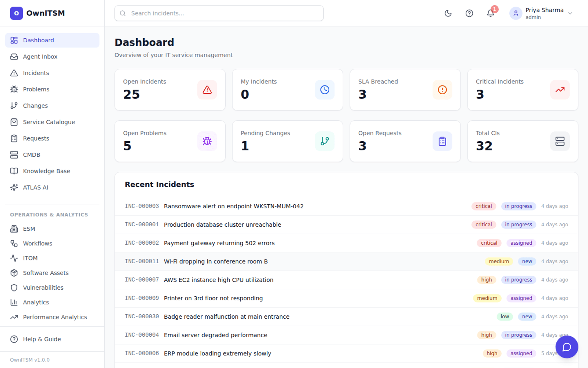Click the ESM building icon
Screen dimensions: 588x368
click(14, 229)
